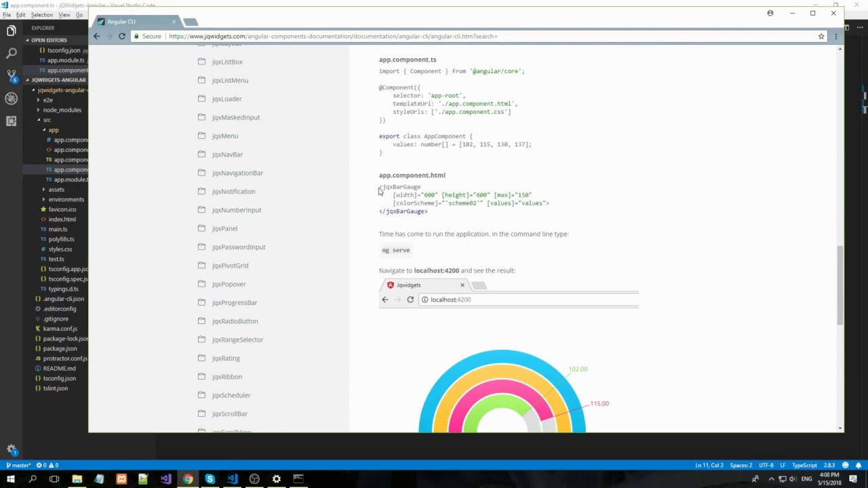Viewport: 868px width, 488px height.
Task: Click UTF-8 encoding in status bar
Action: (766, 465)
